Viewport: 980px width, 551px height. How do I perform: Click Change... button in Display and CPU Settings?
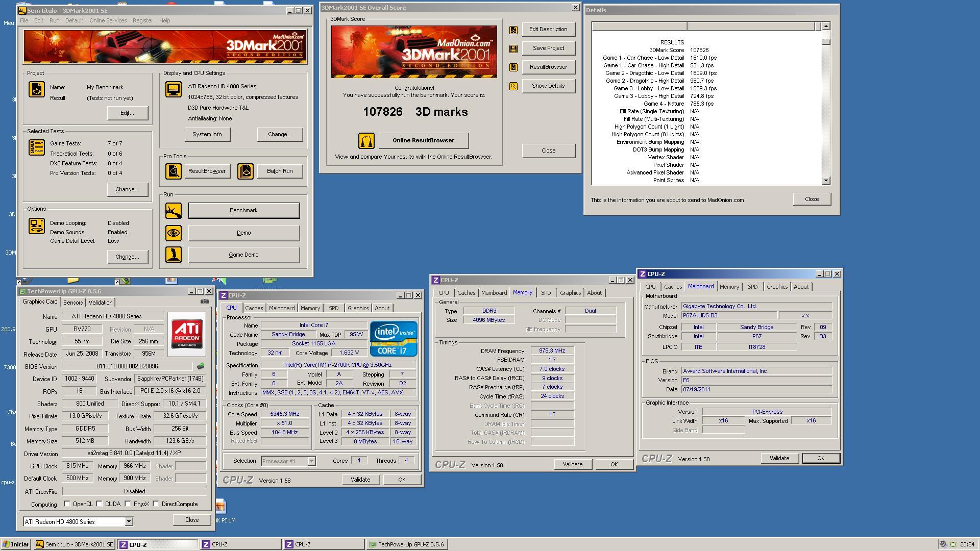(280, 135)
